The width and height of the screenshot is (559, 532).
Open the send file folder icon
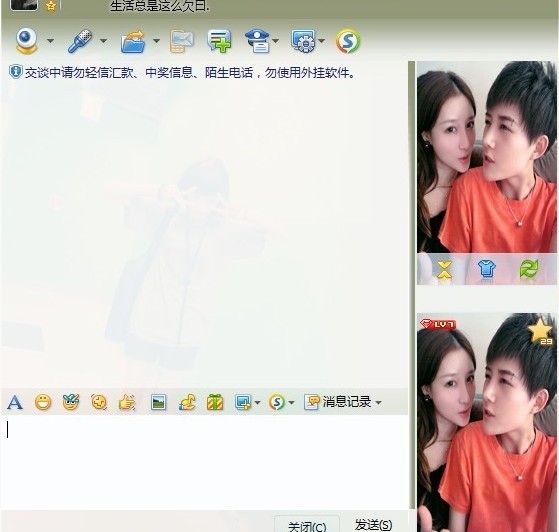coord(133,41)
